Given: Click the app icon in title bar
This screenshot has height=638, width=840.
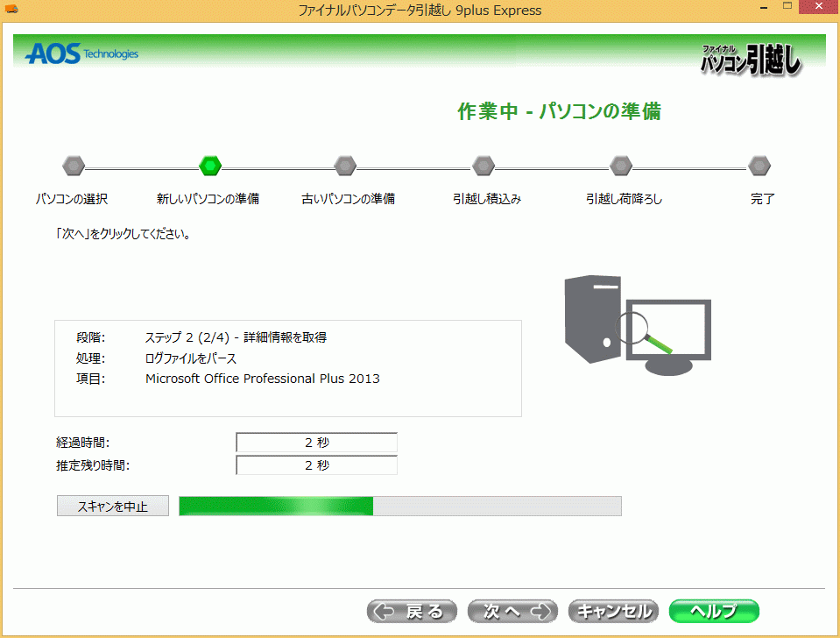Looking at the screenshot, I should tap(11, 11).
